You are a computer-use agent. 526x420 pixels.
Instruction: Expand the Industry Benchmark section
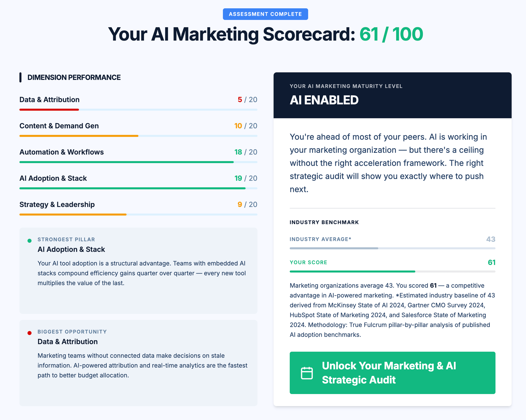[x=324, y=222]
